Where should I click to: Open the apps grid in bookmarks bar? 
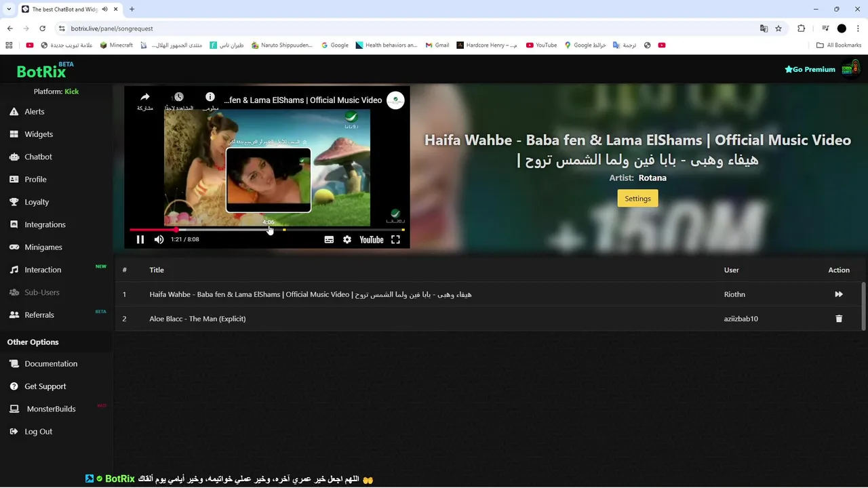coord(9,45)
